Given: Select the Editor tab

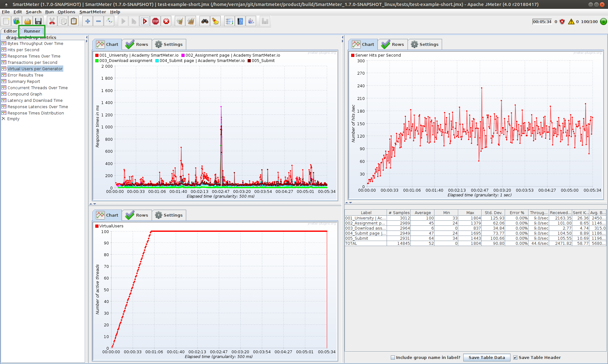Looking at the screenshot, I should (9, 31).
